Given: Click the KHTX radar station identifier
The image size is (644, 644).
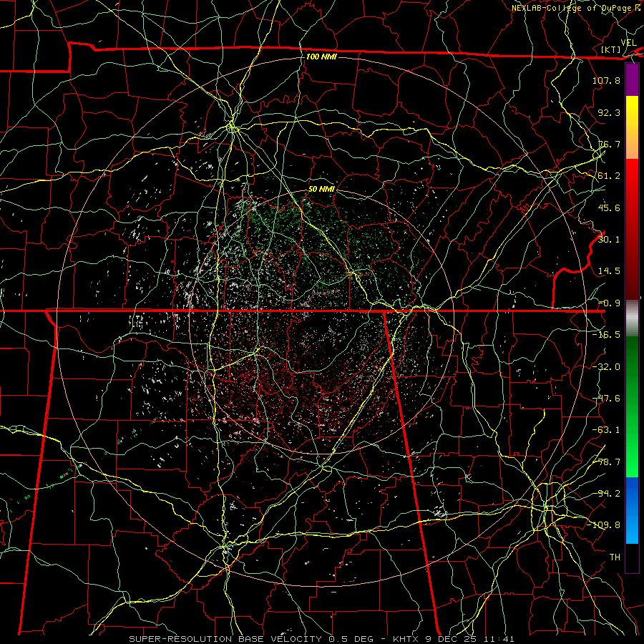Looking at the screenshot, I should (406, 639).
